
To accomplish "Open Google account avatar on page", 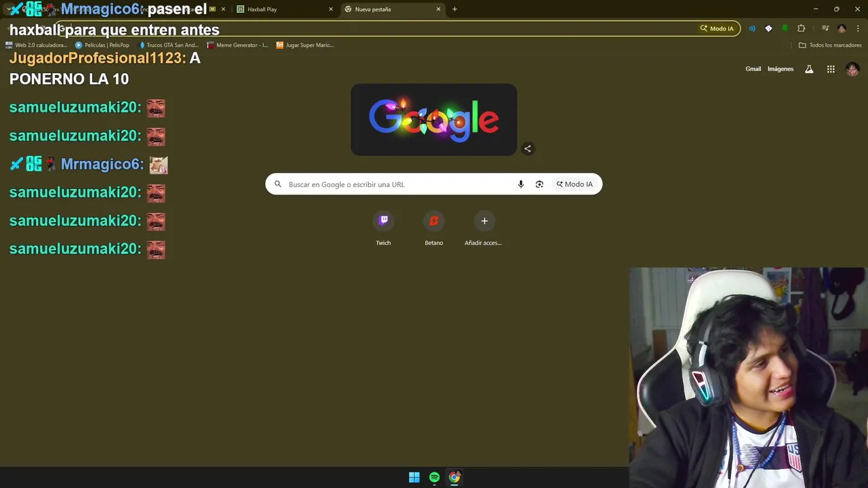I will 852,69.
